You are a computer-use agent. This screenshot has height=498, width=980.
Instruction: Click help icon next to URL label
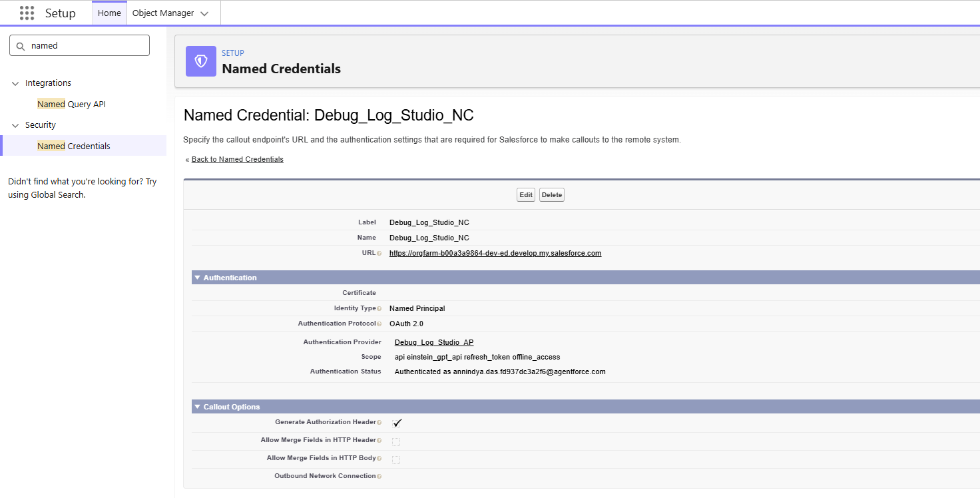(x=379, y=254)
